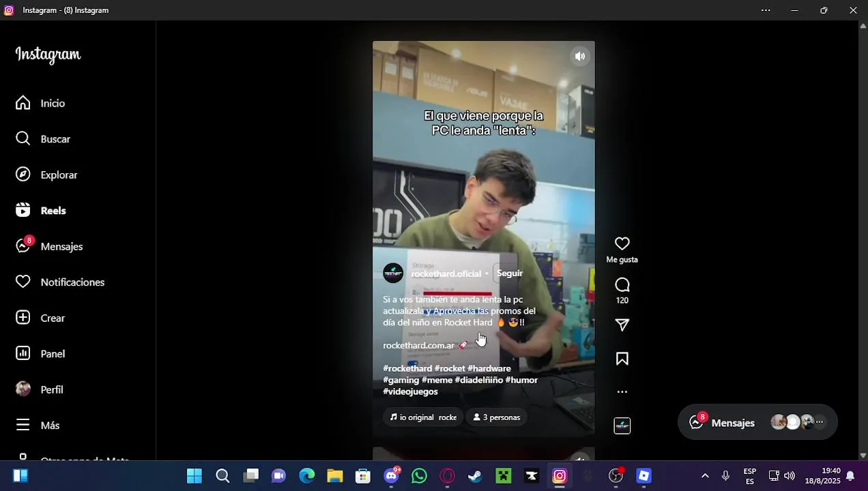The width and height of the screenshot is (868, 491).
Task: Open Microsoft Edge from the taskbar
Action: click(307, 476)
